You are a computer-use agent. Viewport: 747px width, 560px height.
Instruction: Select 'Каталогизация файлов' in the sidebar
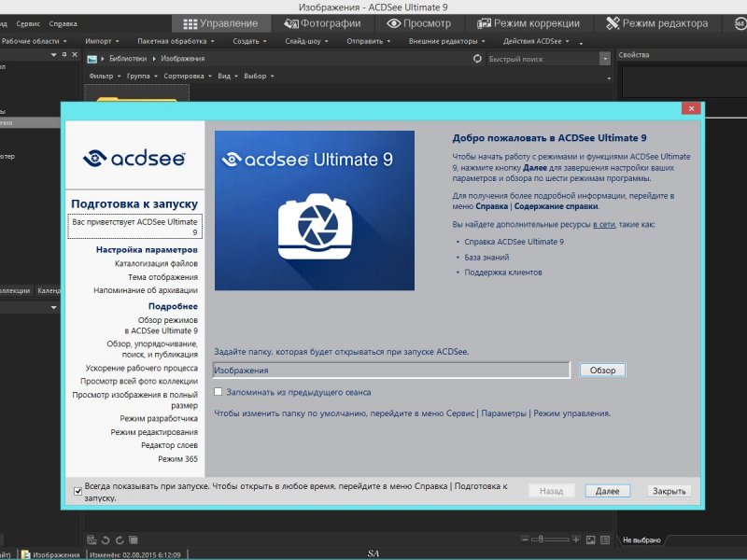tap(156, 263)
